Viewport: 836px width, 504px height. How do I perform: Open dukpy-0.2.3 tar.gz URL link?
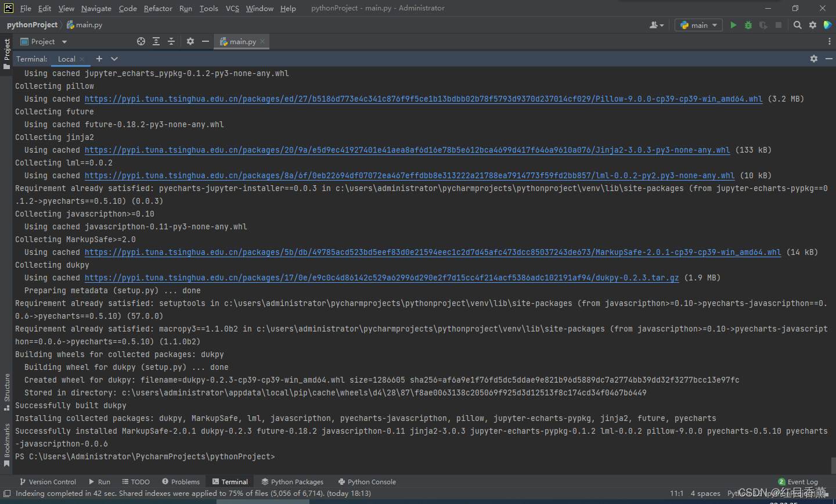pyautogui.click(x=381, y=278)
